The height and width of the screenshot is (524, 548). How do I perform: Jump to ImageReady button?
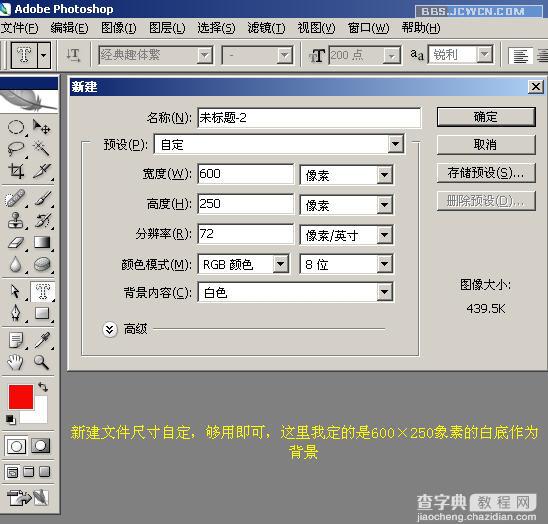[x=28, y=497]
